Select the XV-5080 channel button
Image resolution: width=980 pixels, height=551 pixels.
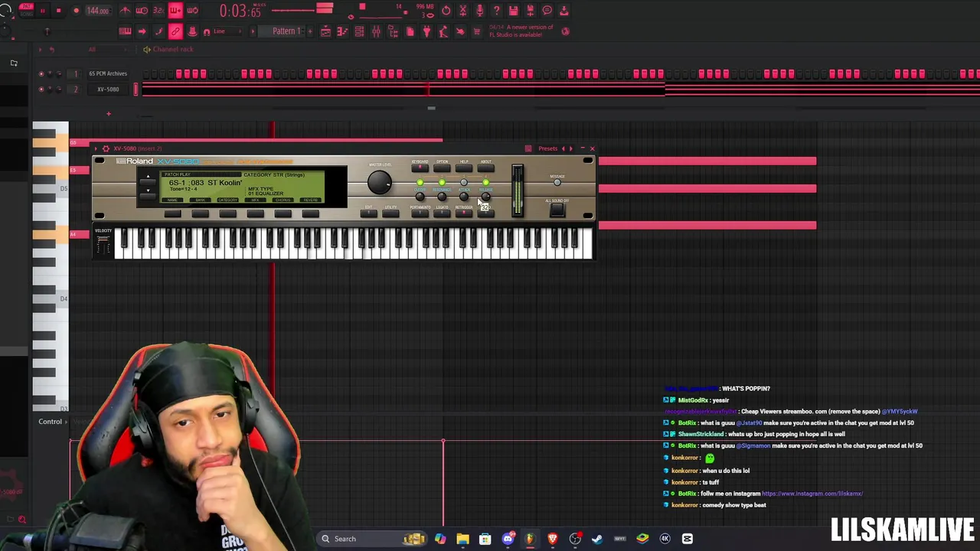pos(108,90)
